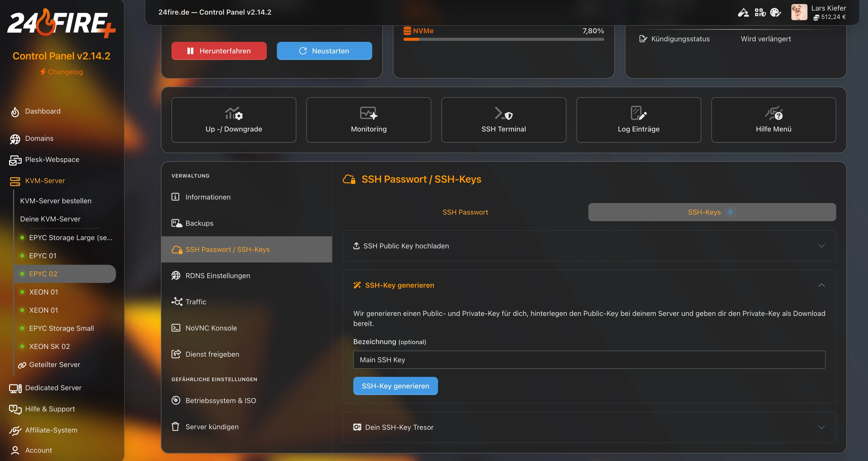Open the paint bucket icon in the header

(743, 12)
